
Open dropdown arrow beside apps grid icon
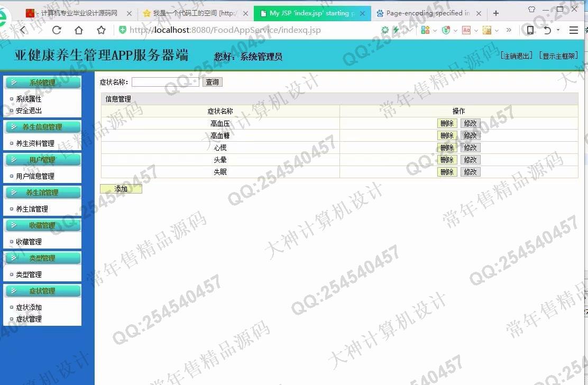tap(435, 30)
